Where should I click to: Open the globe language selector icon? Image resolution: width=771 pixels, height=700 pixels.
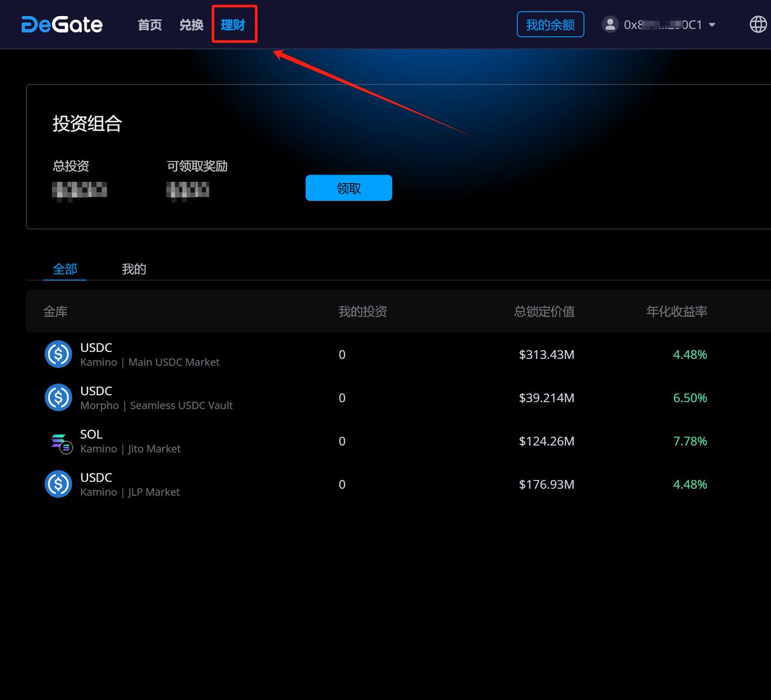[x=759, y=24]
